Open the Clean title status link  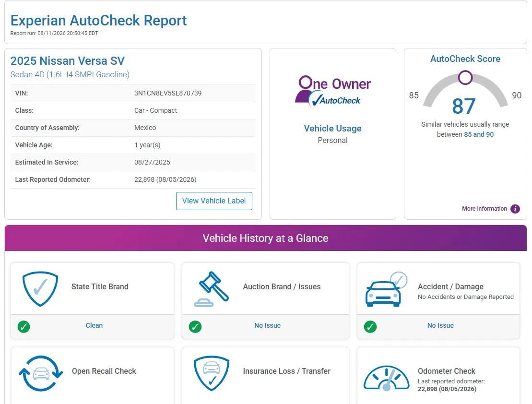[94, 325]
